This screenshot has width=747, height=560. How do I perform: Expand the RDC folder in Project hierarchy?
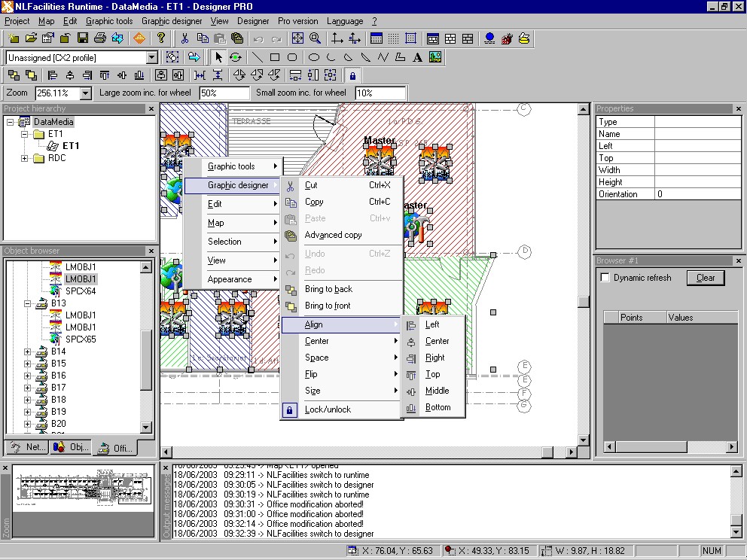click(25, 158)
